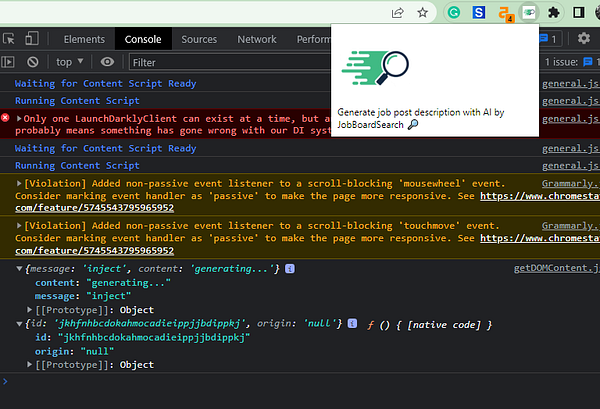Collapse the 'inject' message object
600x409 pixels.
[x=21, y=269]
